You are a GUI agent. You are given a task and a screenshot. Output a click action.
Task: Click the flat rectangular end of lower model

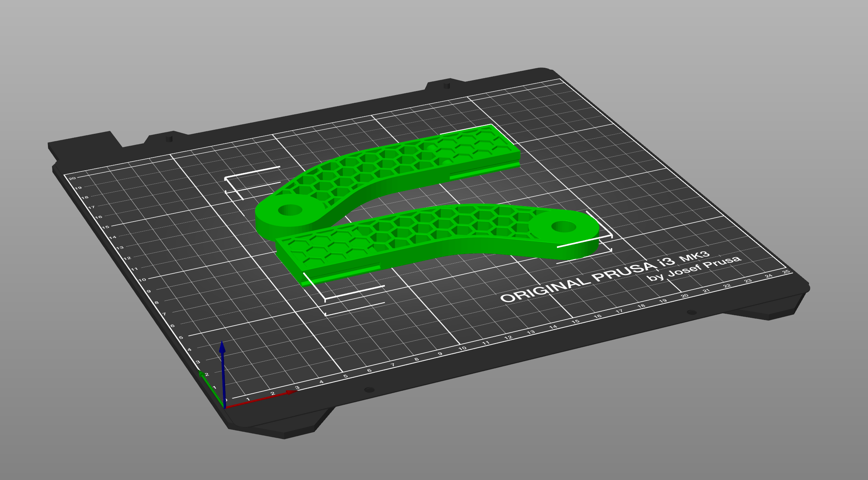[314, 251]
